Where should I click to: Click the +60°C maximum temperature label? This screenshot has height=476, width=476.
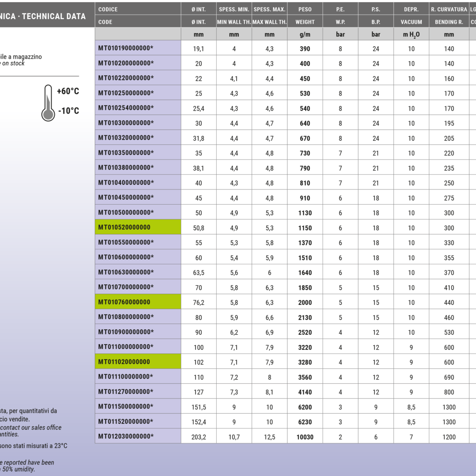pos(68,91)
